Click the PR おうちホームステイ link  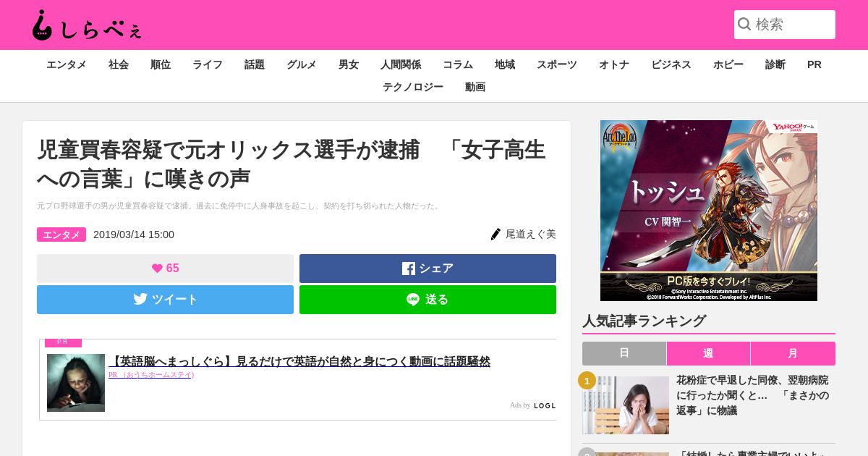tap(151, 375)
